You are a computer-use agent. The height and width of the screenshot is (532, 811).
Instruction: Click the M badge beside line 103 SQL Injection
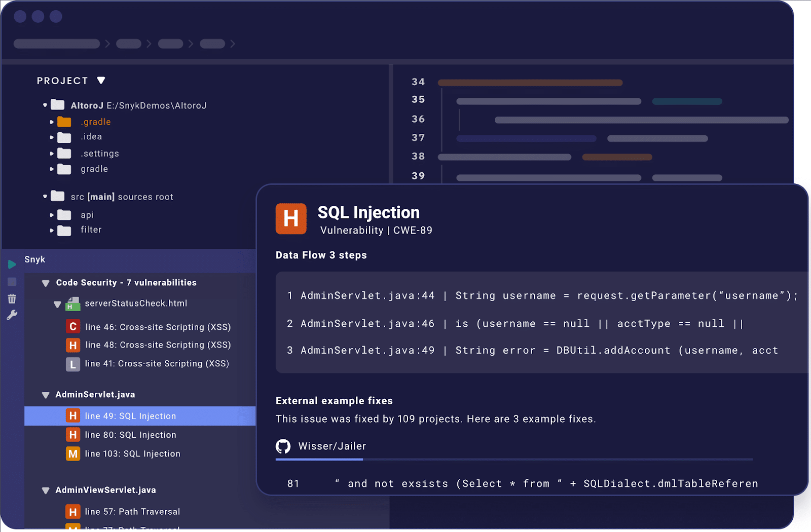click(x=73, y=453)
